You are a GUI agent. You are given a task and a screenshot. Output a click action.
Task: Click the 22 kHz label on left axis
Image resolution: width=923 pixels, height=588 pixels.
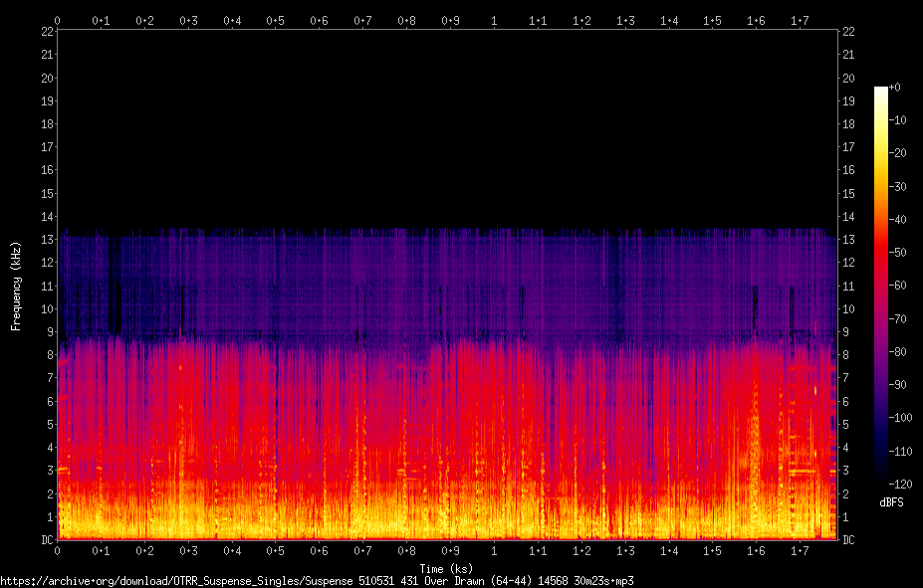[47, 32]
